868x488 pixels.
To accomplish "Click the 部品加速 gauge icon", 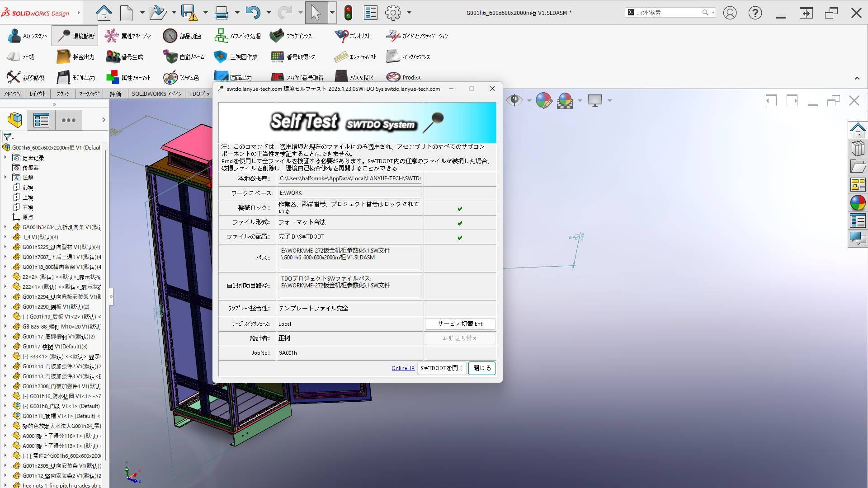I will tap(170, 36).
